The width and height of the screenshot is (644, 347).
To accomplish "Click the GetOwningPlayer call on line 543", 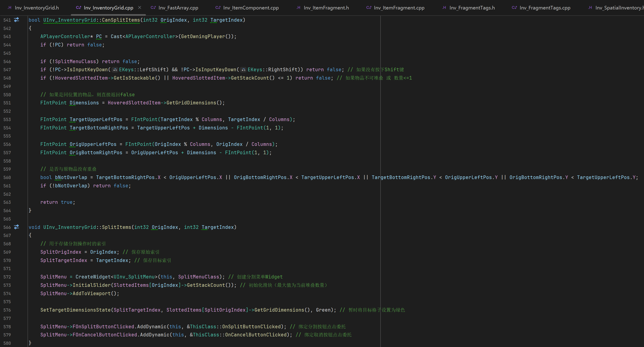I will tap(203, 37).
